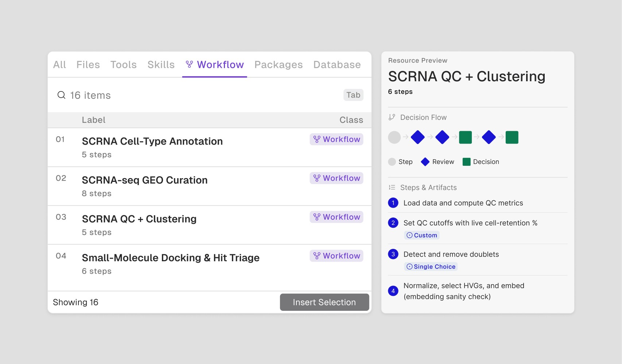
Task: Click the Single Choice tag under step 3
Action: 431,266
